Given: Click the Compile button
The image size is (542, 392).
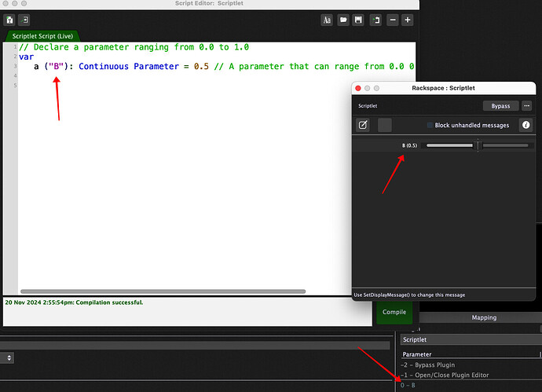Looking at the screenshot, I should tap(394, 312).
